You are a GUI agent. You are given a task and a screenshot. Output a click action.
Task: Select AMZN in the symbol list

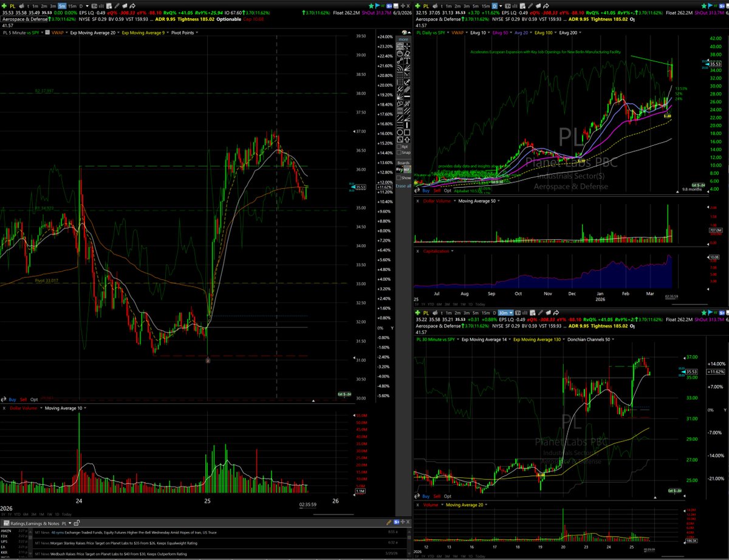coord(6,531)
